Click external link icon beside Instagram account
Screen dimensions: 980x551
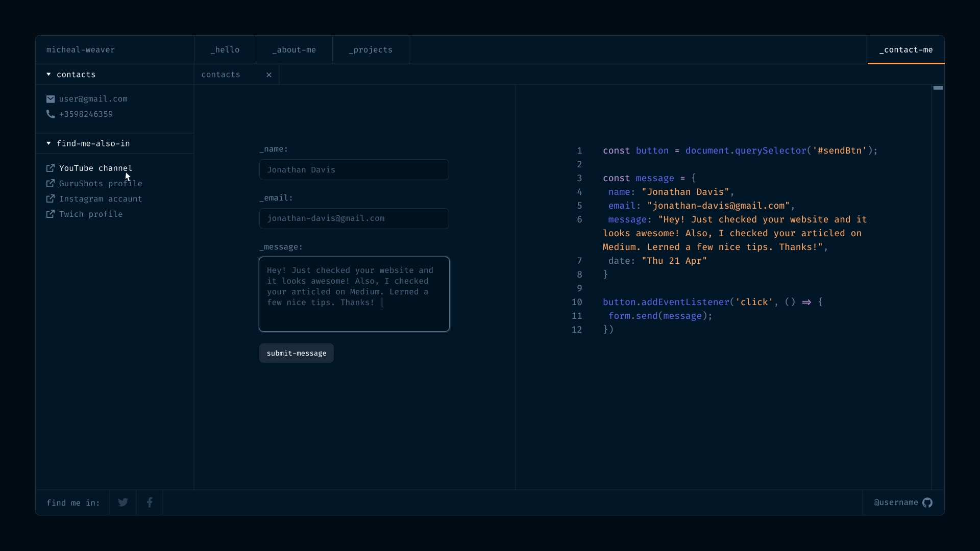coord(51,199)
